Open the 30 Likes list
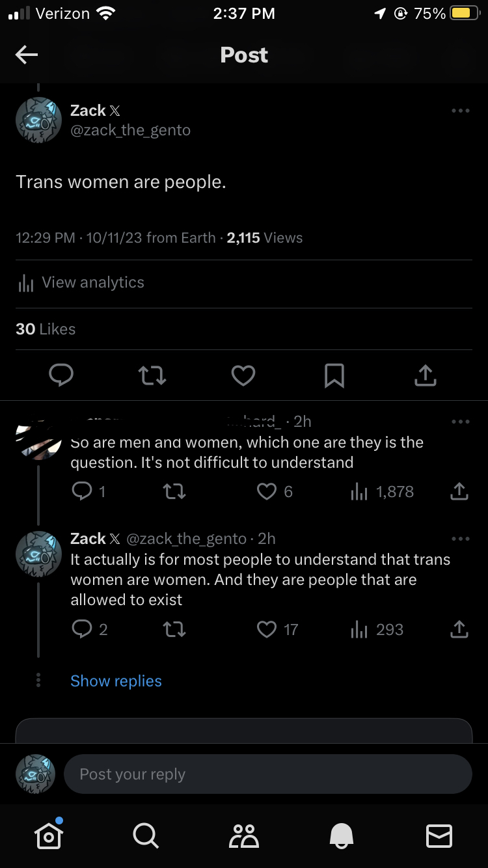The height and width of the screenshot is (868, 488). [x=46, y=329]
